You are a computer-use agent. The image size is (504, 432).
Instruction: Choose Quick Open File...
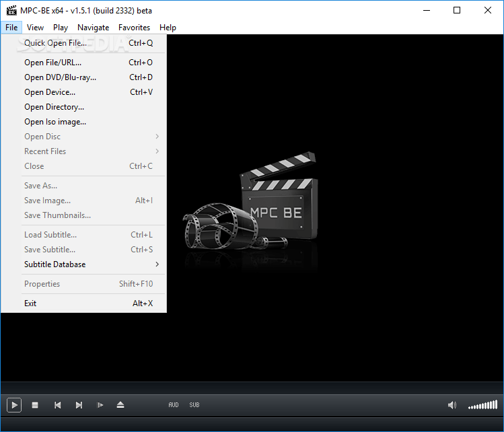pos(83,43)
